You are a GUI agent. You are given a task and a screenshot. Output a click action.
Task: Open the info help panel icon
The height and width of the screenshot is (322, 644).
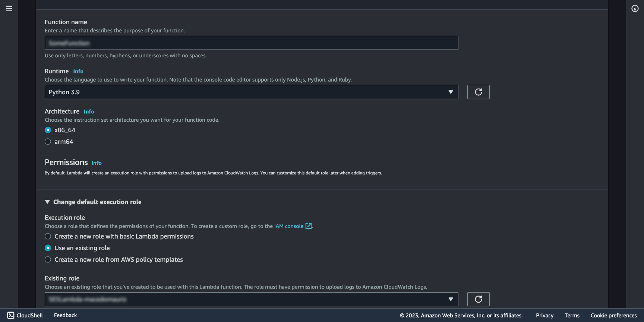[635, 9]
